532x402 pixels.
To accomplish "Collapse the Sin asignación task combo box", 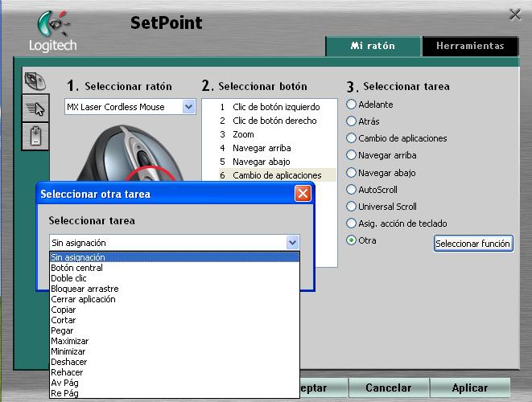I will pos(292,243).
